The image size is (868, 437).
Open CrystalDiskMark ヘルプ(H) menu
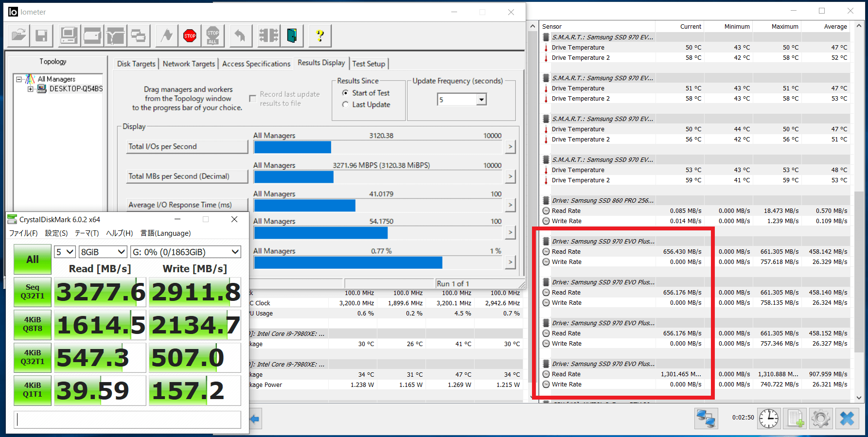pyautogui.click(x=120, y=233)
